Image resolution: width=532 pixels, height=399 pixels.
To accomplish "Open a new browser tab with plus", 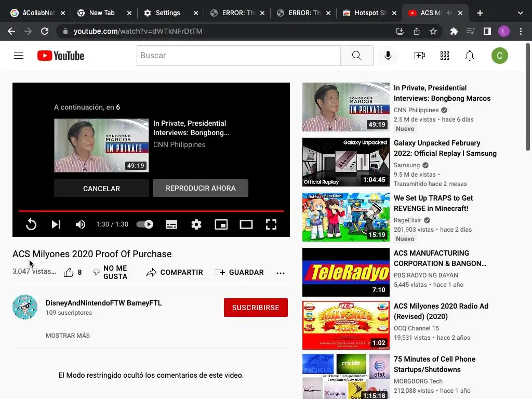I will pyautogui.click(x=480, y=13).
